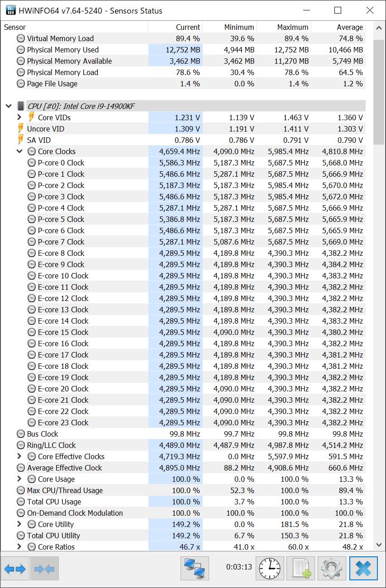386x588 pixels.
Task: Select the Physical Memory Available row
Action: 183,61
